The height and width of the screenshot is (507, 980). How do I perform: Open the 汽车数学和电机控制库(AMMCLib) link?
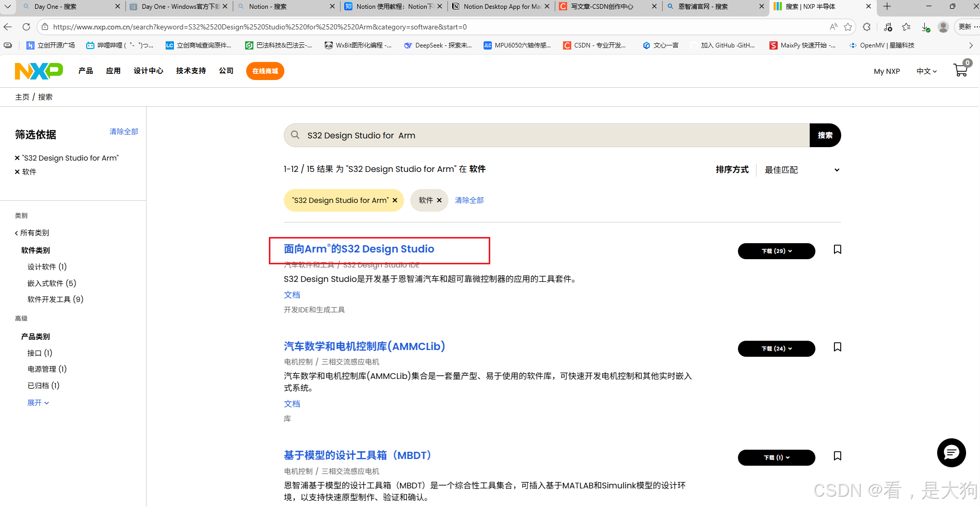pyautogui.click(x=364, y=346)
